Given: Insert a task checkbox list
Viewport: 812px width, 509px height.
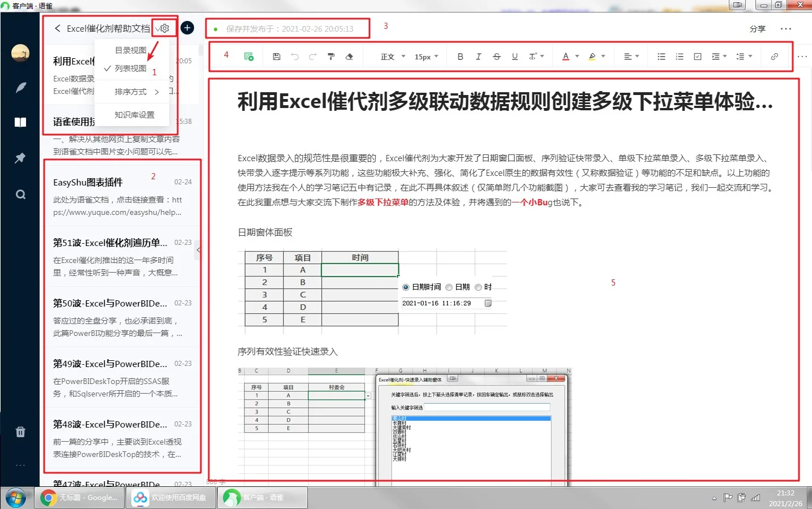Looking at the screenshot, I should point(698,57).
